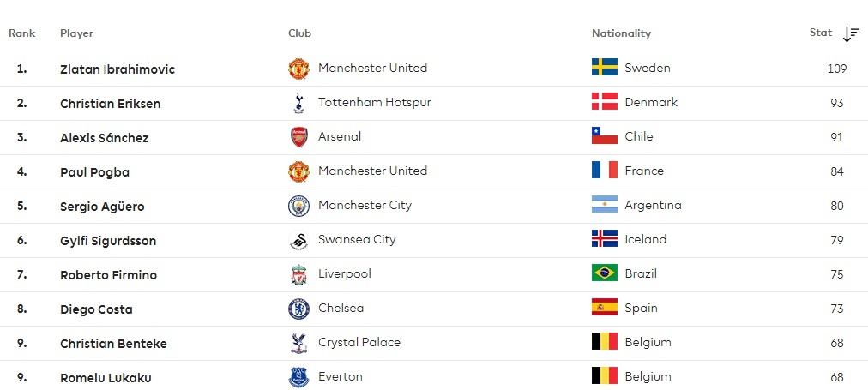This screenshot has height=390, width=868.
Task: Click the Swansea City club crest
Action: tap(298, 240)
